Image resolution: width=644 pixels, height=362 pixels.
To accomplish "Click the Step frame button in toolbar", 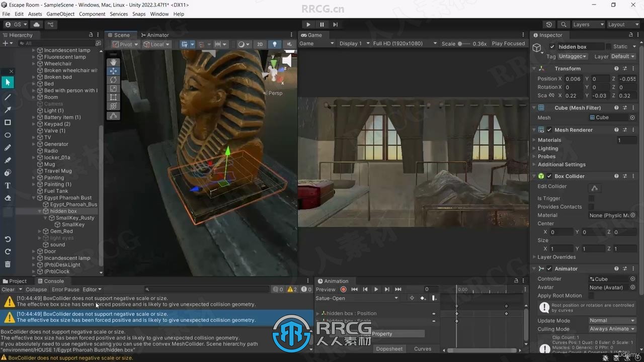I will coord(335,24).
